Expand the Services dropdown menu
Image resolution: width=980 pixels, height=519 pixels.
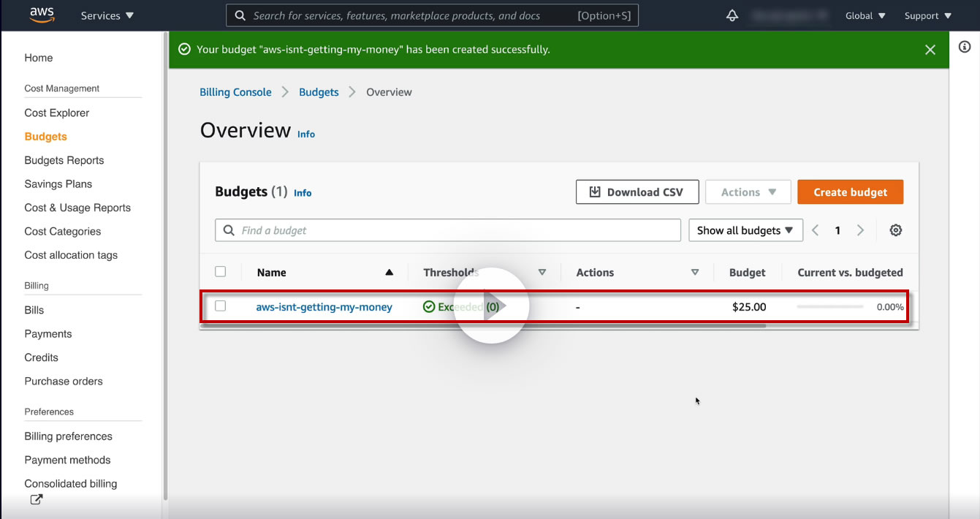pos(107,15)
